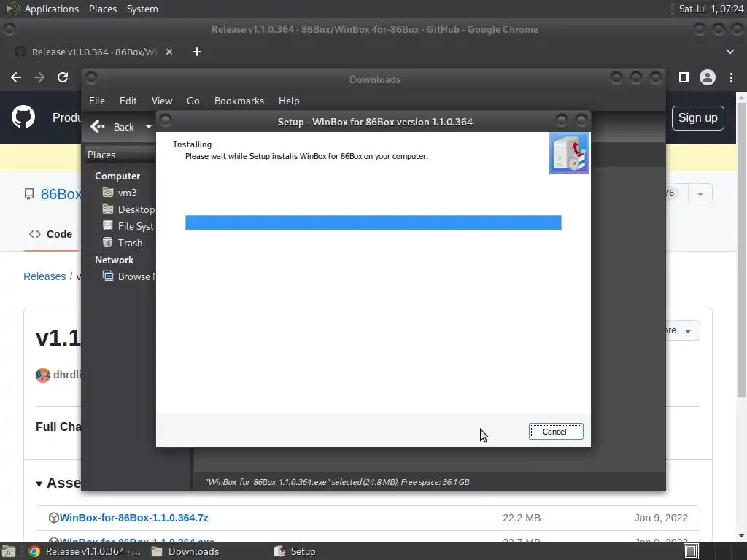Close the Release v1.1.0.364 Chrome tab
This screenshot has height=560, width=747.
point(169,52)
